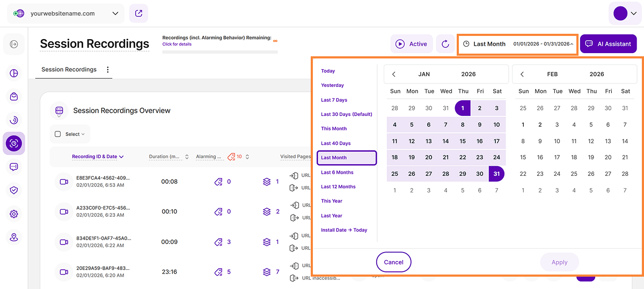Open website in new tab icon

[138, 13]
